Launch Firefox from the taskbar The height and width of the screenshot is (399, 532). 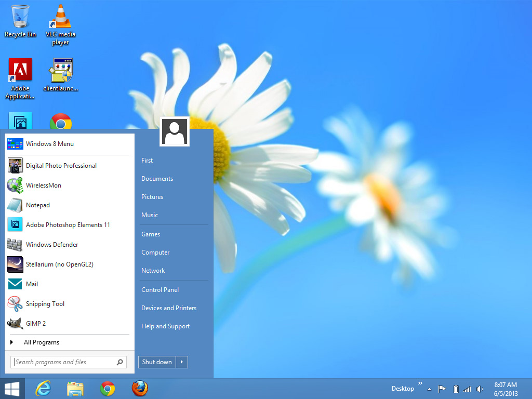click(x=140, y=389)
